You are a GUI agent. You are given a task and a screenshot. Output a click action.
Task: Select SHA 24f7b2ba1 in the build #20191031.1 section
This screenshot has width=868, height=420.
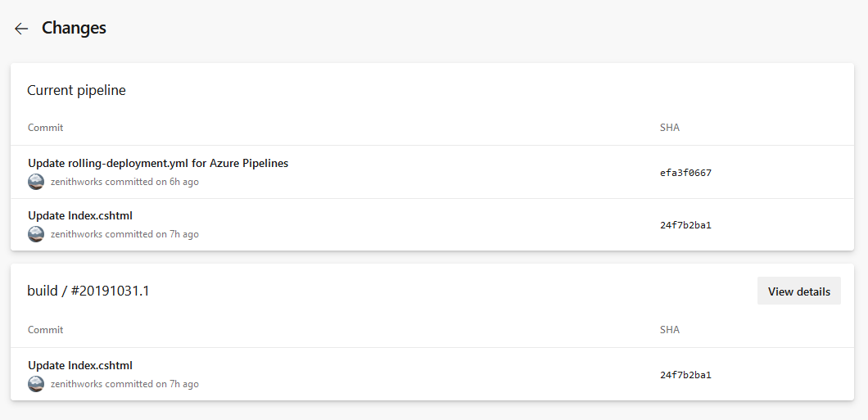coord(685,375)
